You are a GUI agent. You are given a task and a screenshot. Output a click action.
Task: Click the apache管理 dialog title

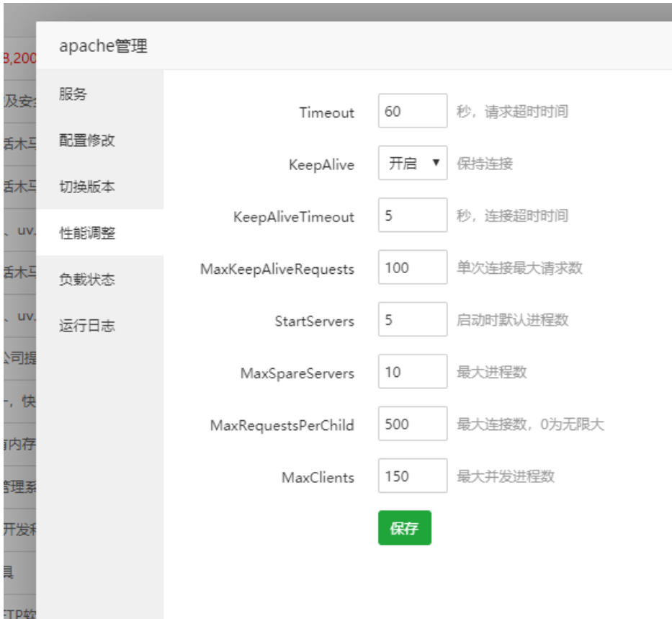(103, 46)
